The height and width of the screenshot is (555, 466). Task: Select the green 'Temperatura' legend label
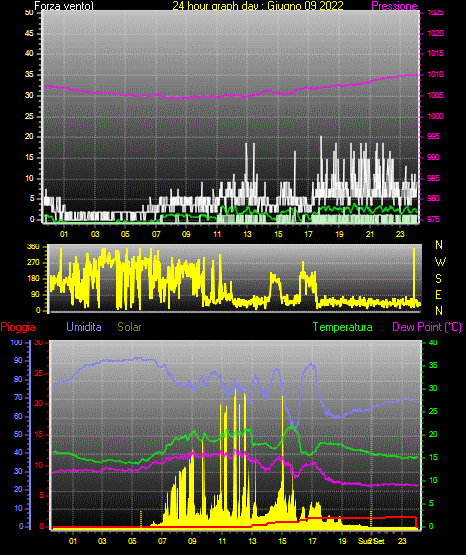pyautogui.click(x=343, y=327)
